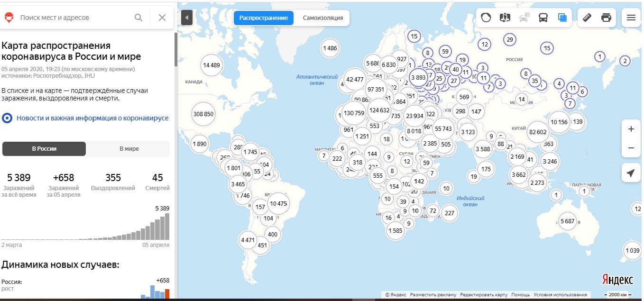Select the 308 850 cluster marker
Image resolution: width=644 pixels, height=301 pixels.
(x=203, y=114)
